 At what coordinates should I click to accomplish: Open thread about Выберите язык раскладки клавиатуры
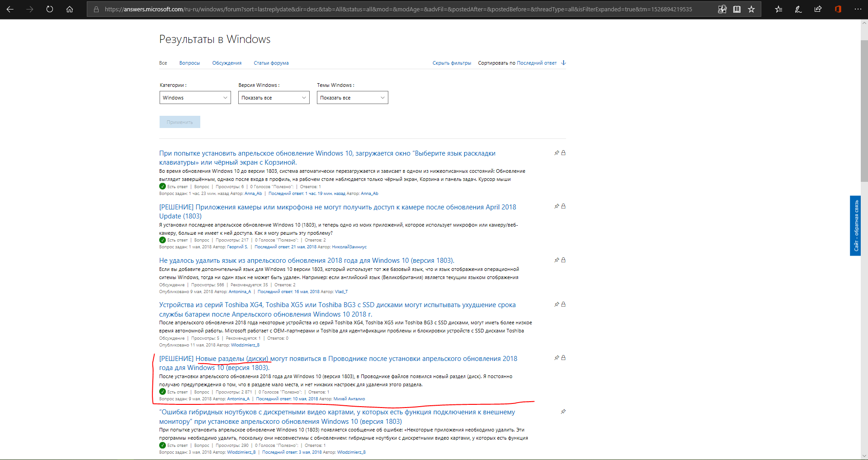[327, 158]
